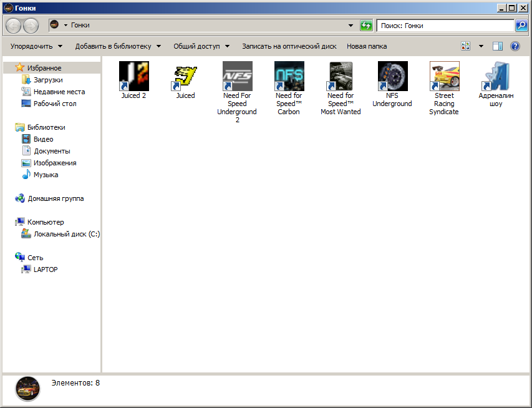Open LAPTOP network computer
532x408 pixels.
click(46, 270)
